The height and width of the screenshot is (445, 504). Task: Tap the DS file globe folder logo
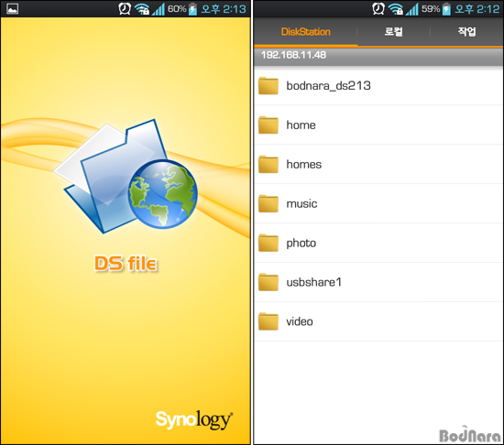(126, 176)
